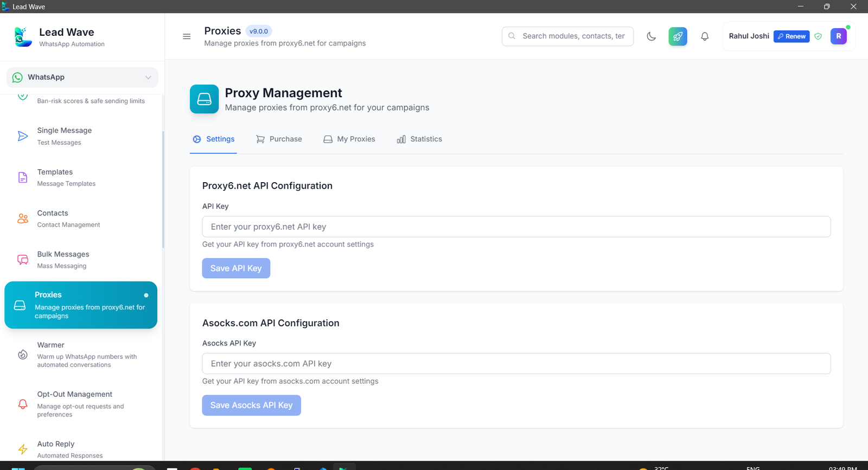Click the blue Renew button
Image resolution: width=868 pixels, height=470 pixels.
pyautogui.click(x=792, y=36)
